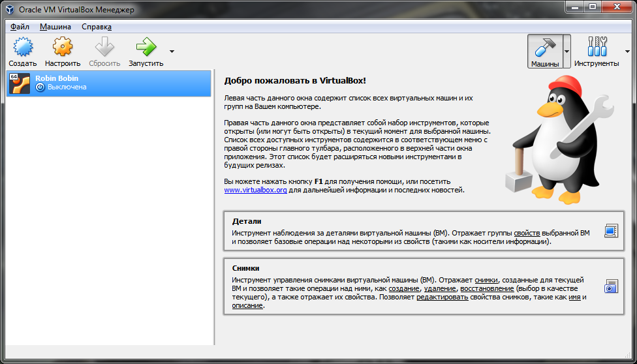Click the свойств link in Детали
The image size is (637, 364).
point(527,233)
